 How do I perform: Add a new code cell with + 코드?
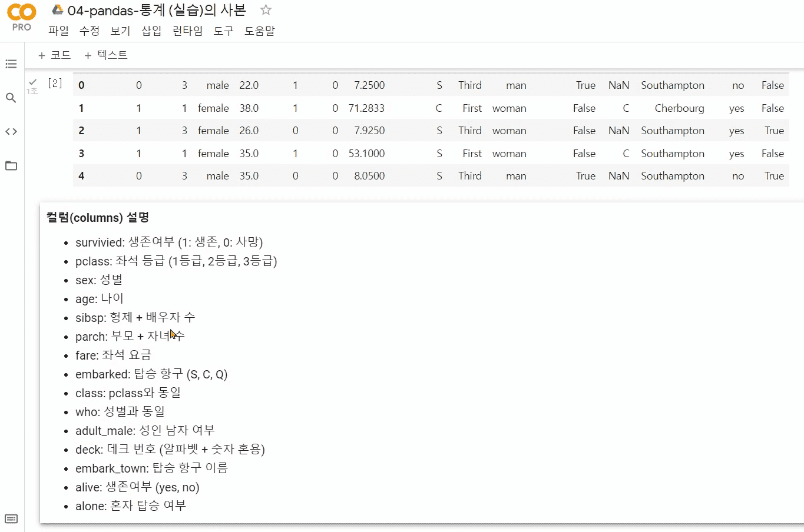tap(54, 55)
